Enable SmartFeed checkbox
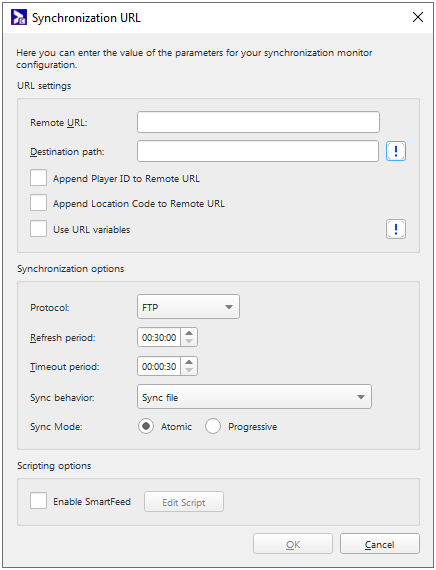This screenshot has height=570, width=436. 38,501
